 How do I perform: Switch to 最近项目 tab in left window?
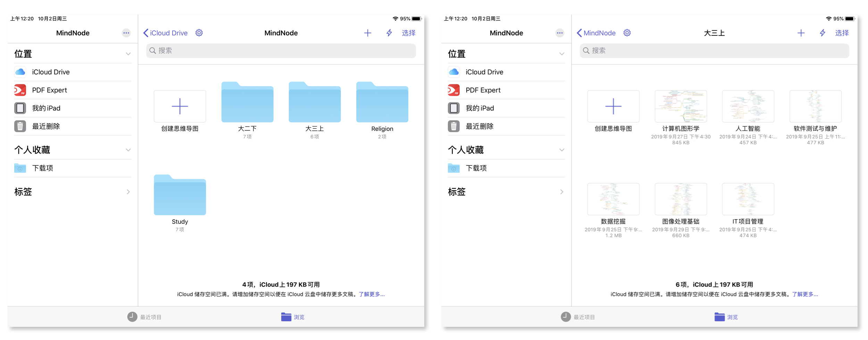(x=144, y=317)
